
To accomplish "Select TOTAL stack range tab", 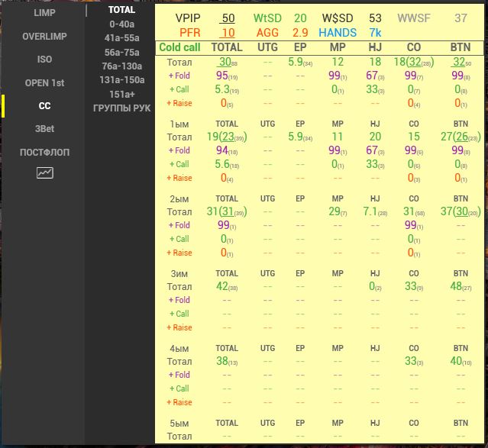I will [121, 10].
